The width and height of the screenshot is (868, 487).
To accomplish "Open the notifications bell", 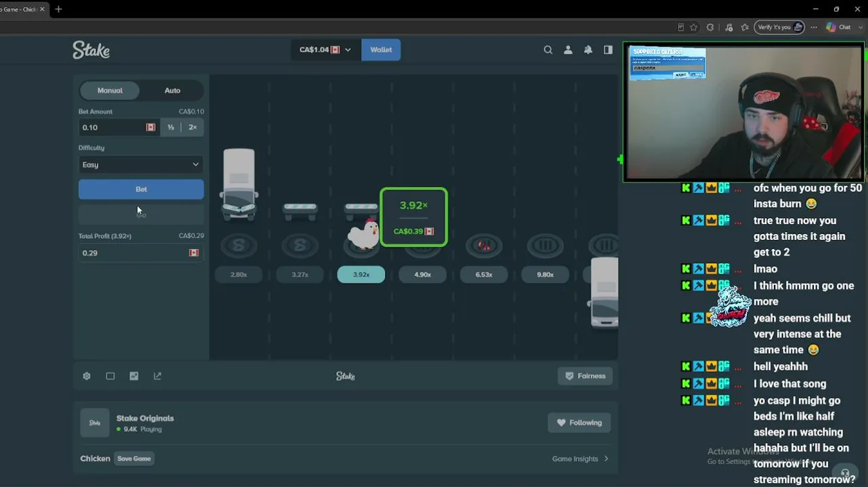I will (x=588, y=49).
